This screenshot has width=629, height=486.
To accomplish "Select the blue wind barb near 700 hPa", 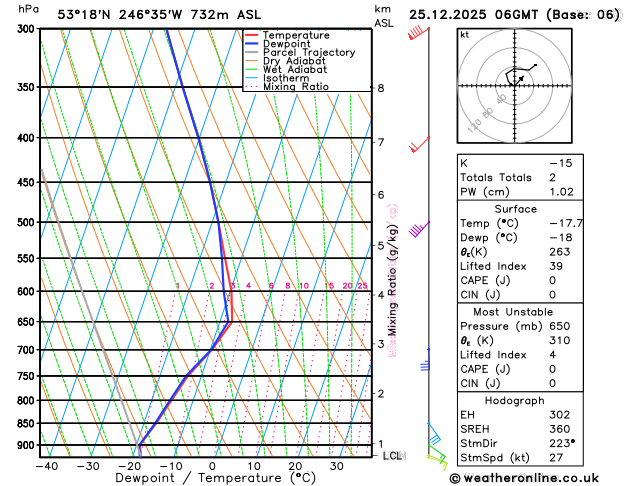I will [425, 360].
